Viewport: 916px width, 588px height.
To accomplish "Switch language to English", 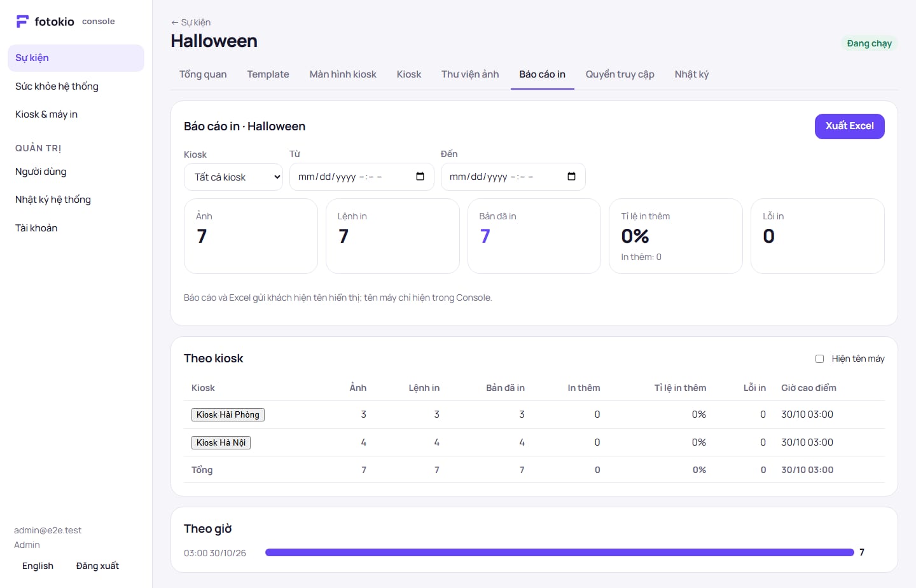I will pos(38,566).
